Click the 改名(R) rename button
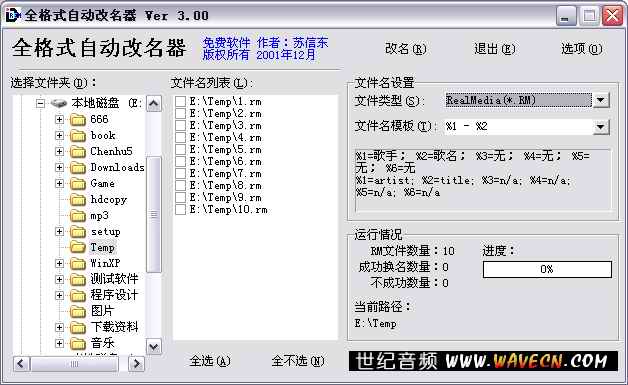This screenshot has height=385, width=628. [405, 49]
